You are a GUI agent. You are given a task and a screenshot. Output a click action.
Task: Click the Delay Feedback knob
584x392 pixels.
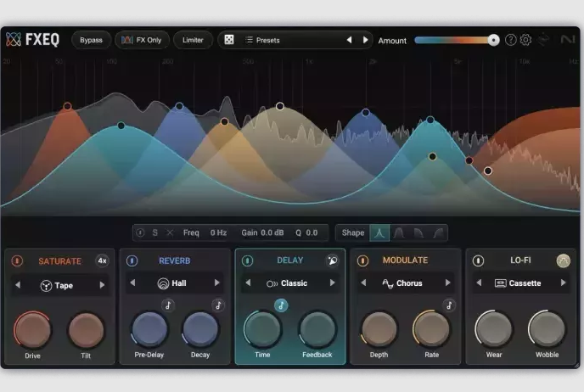tap(317, 329)
